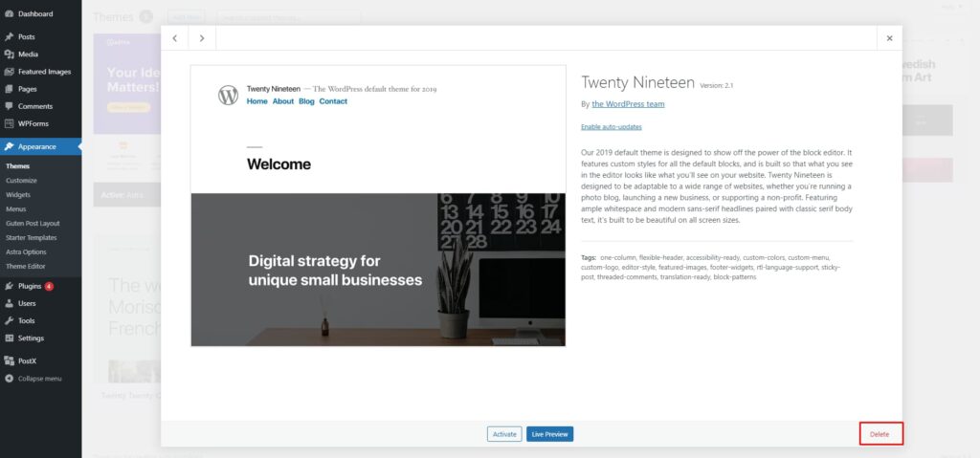Click the Dashboard icon in sidebar
The image size is (980, 458).
tap(9, 13)
